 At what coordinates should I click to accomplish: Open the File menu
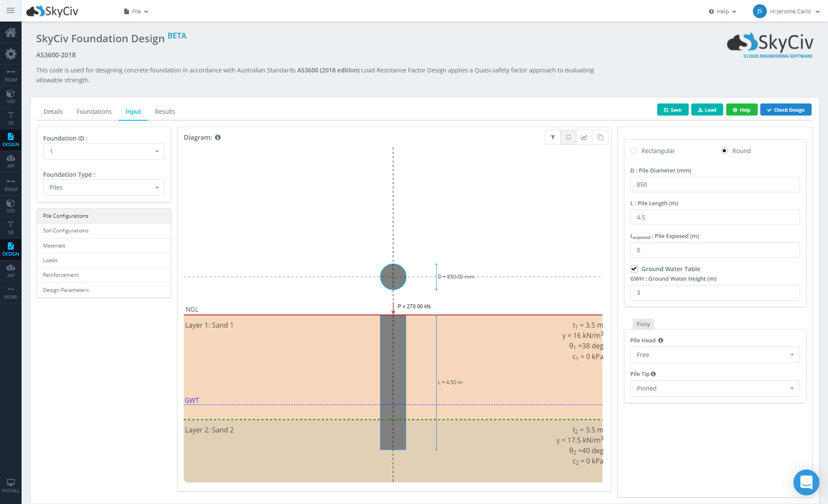(x=135, y=11)
